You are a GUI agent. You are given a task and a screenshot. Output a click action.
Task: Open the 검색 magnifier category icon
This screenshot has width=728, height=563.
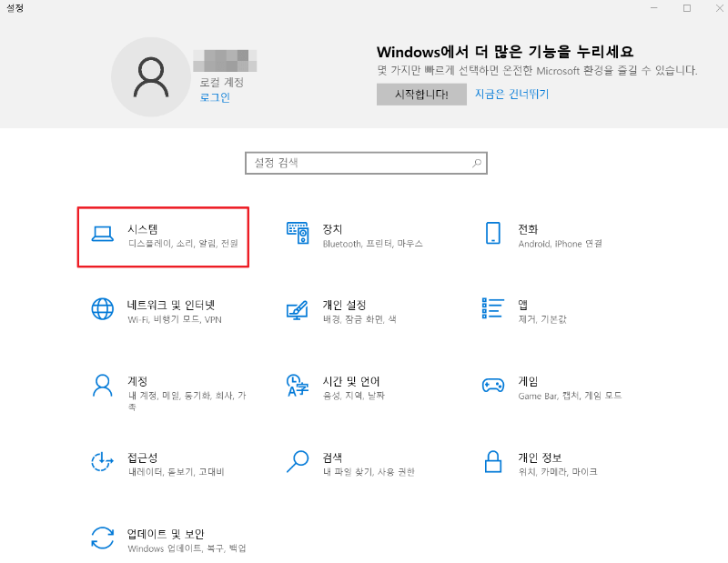(298, 461)
